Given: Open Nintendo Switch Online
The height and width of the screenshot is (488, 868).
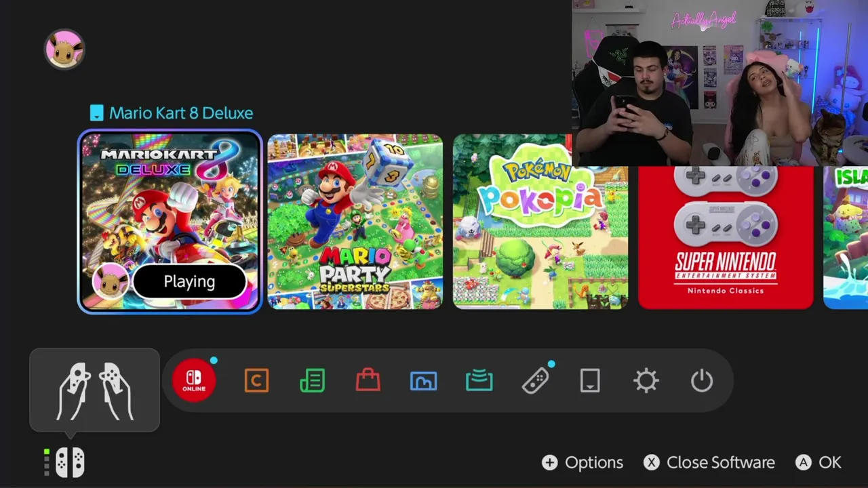Looking at the screenshot, I should pyautogui.click(x=194, y=380).
